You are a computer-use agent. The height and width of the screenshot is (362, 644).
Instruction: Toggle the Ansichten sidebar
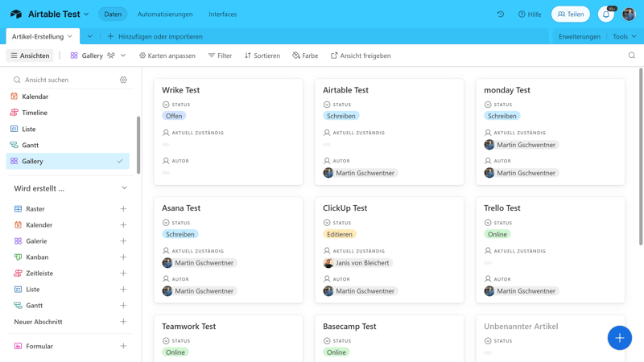(x=30, y=56)
